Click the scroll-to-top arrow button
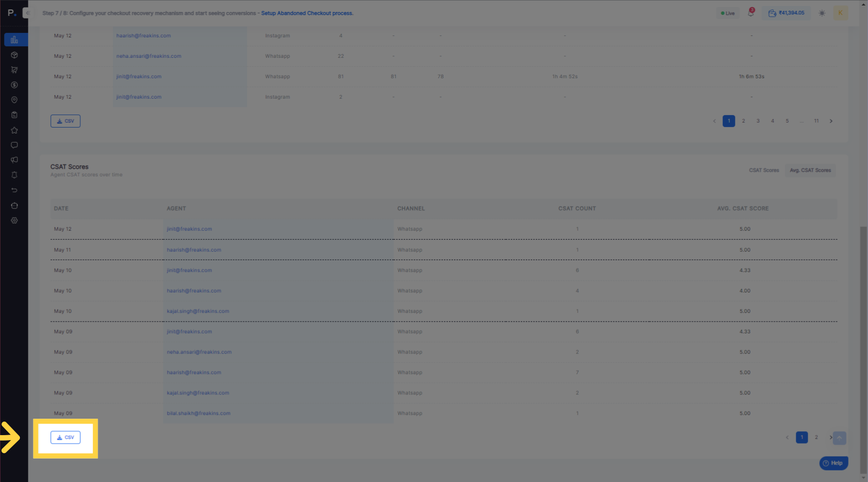Viewport: 868px width, 482px height. pyautogui.click(x=840, y=438)
